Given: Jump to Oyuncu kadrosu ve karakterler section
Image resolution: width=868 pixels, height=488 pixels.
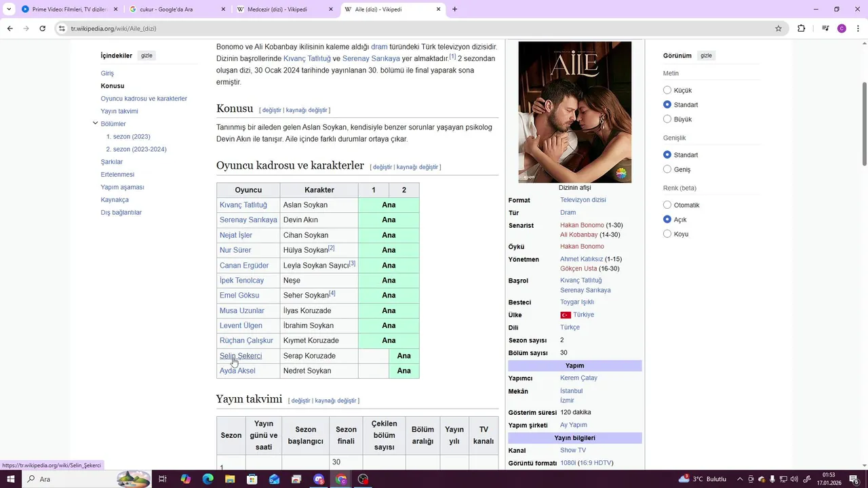Looking at the screenshot, I should pyautogui.click(x=144, y=98).
